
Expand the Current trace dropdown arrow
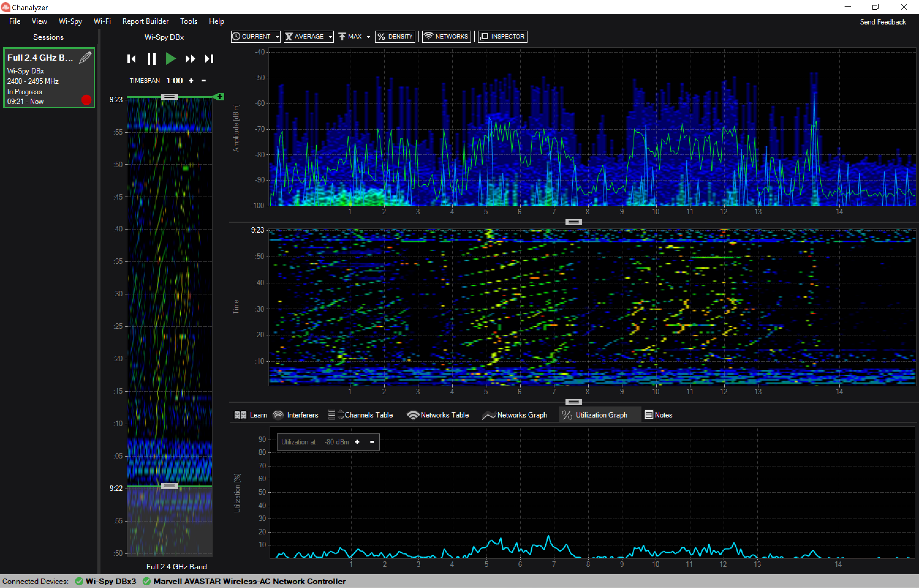(277, 36)
